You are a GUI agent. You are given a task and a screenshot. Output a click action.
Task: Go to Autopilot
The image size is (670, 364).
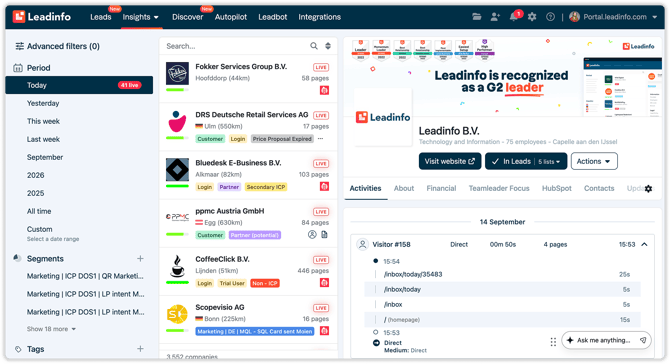click(x=231, y=17)
